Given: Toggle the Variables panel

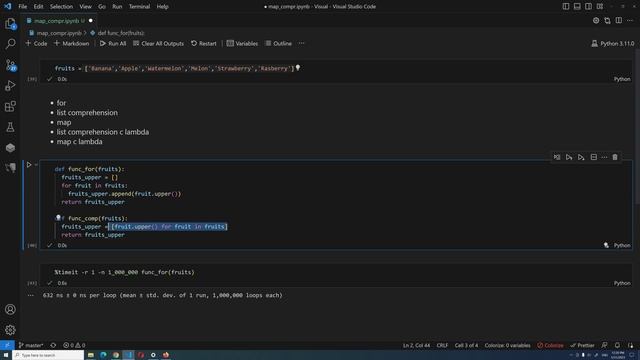Looking at the screenshot, I should click(242, 43).
